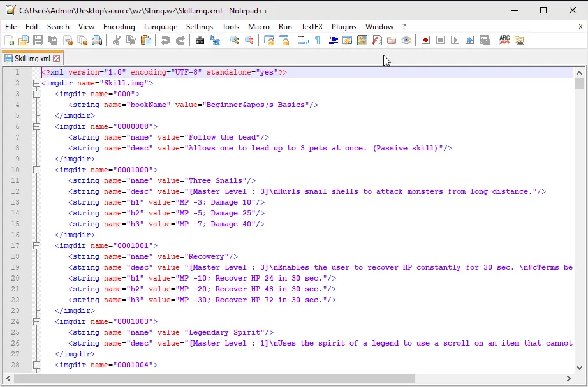The image size is (588, 387).
Task: Run macro multiple times with double-arrow icon
Action: pyautogui.click(x=469, y=41)
